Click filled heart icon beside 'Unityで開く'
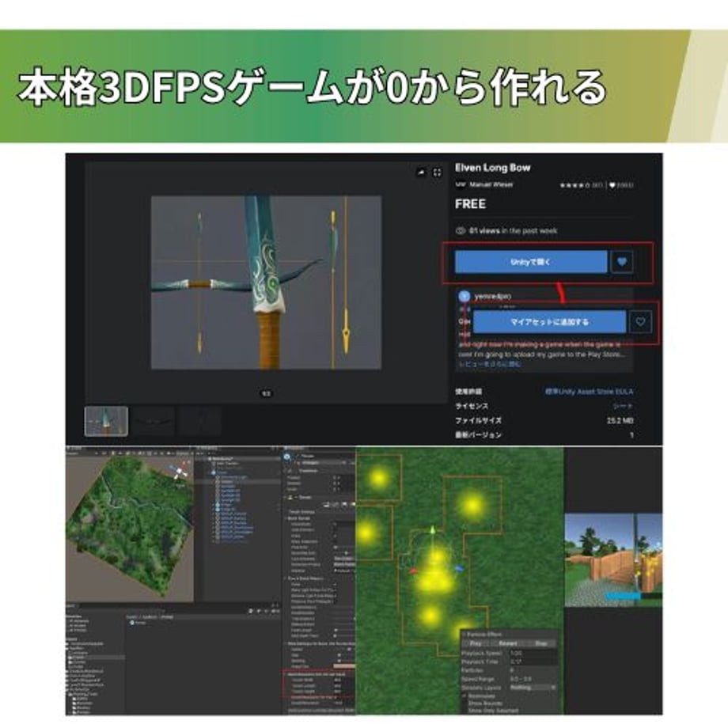Image resolution: width=728 pixels, height=728 pixels. click(x=622, y=262)
